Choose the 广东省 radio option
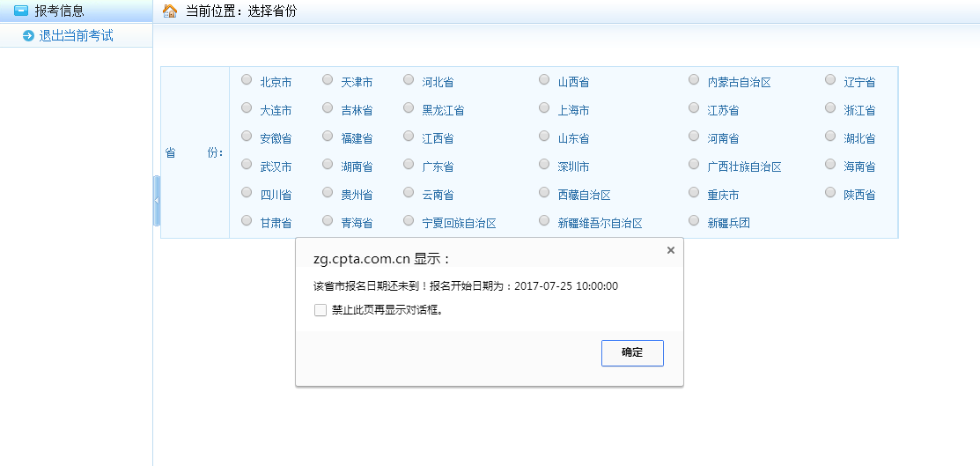 tap(409, 165)
